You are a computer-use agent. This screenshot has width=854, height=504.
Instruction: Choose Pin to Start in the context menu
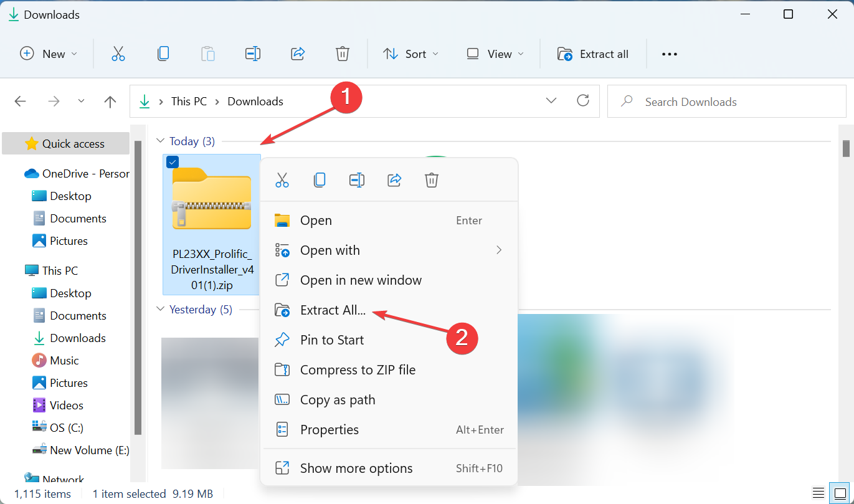331,340
